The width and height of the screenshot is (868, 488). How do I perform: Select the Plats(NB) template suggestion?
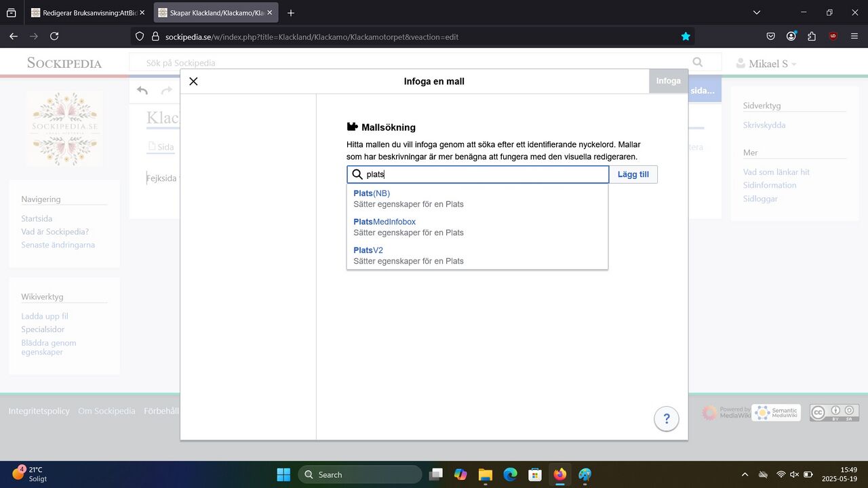click(372, 194)
